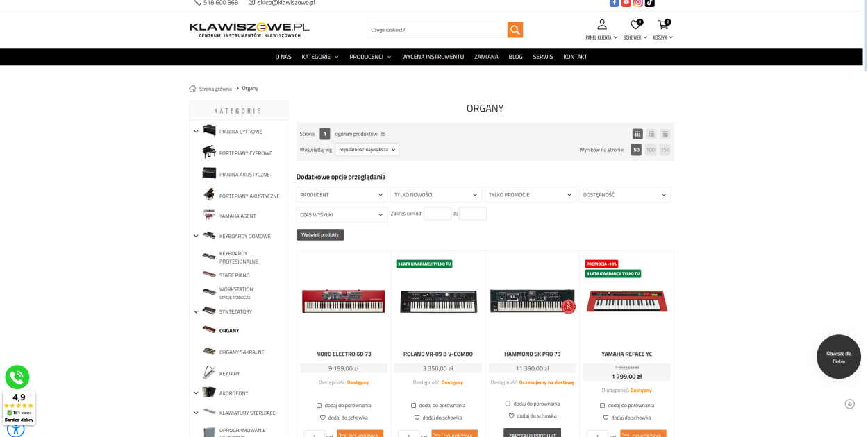Open the Panel Klienta user icon

pyautogui.click(x=602, y=25)
